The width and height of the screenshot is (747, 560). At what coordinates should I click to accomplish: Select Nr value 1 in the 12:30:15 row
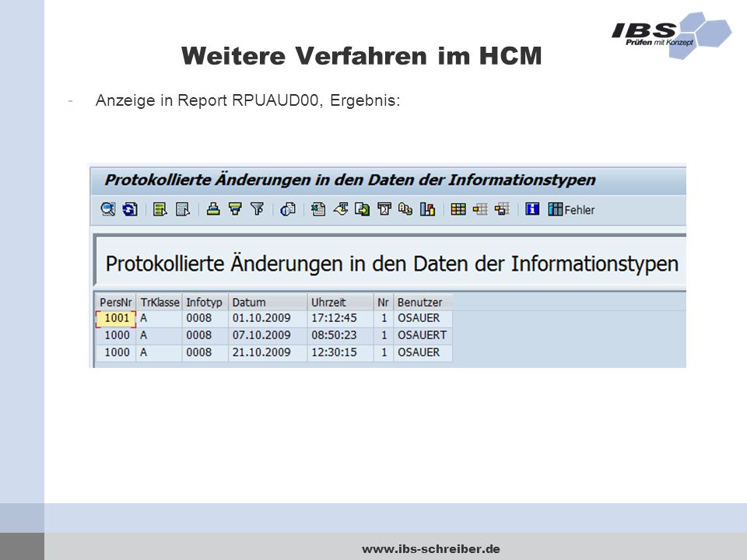coord(384,352)
